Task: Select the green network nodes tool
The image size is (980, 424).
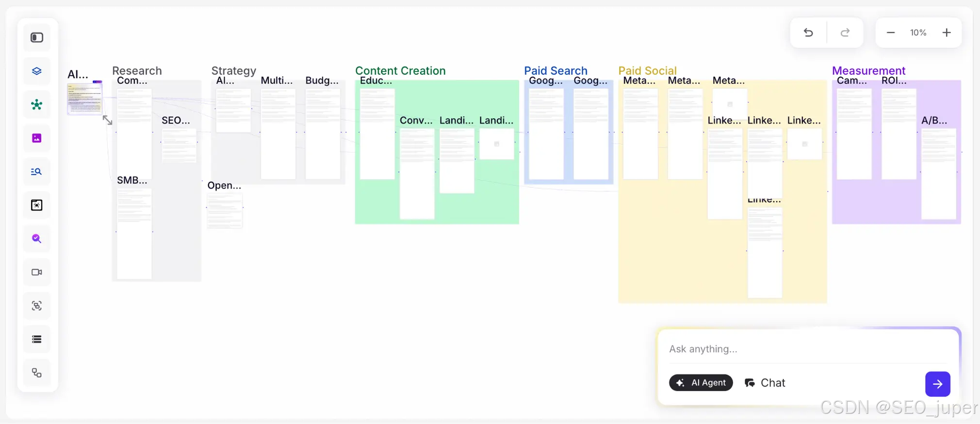Action: (37, 104)
